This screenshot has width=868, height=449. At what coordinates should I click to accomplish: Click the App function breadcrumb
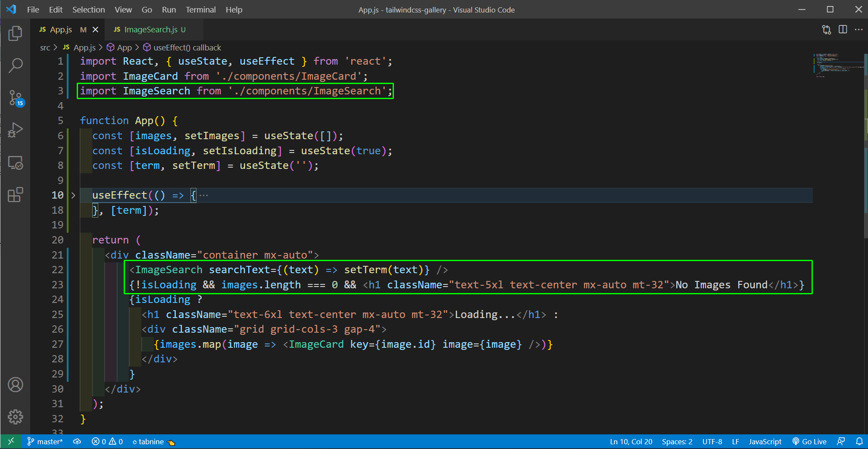tap(120, 47)
